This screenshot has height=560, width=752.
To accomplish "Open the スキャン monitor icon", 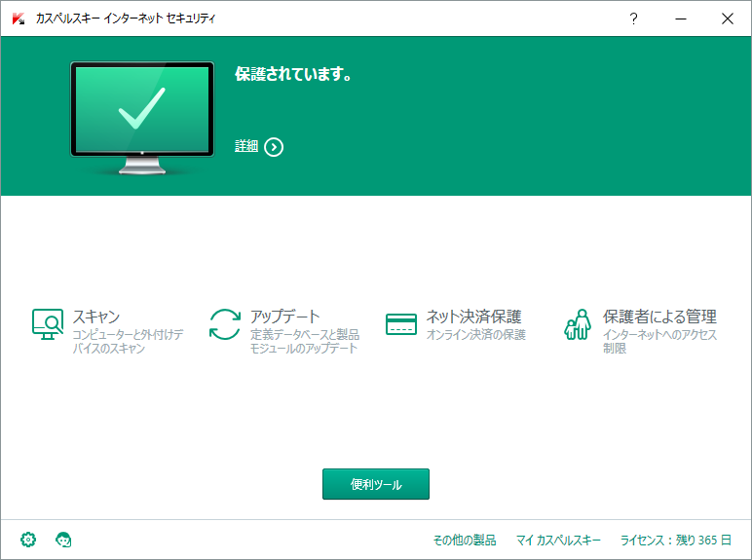I will pyautogui.click(x=48, y=324).
